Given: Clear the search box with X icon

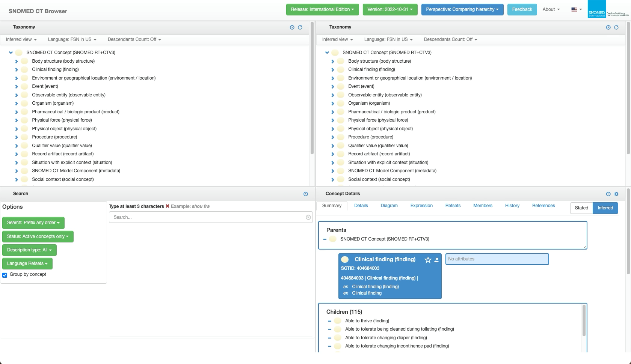Looking at the screenshot, I should (x=308, y=217).
